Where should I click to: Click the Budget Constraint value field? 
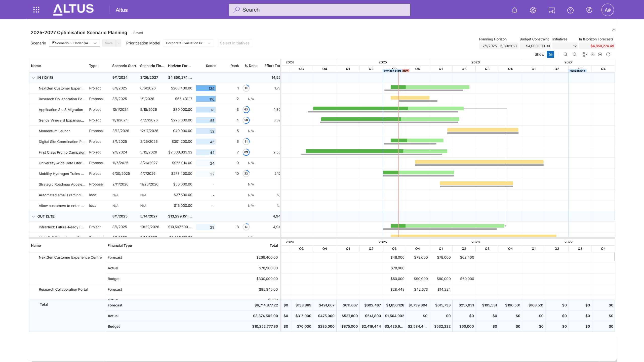(x=535, y=46)
